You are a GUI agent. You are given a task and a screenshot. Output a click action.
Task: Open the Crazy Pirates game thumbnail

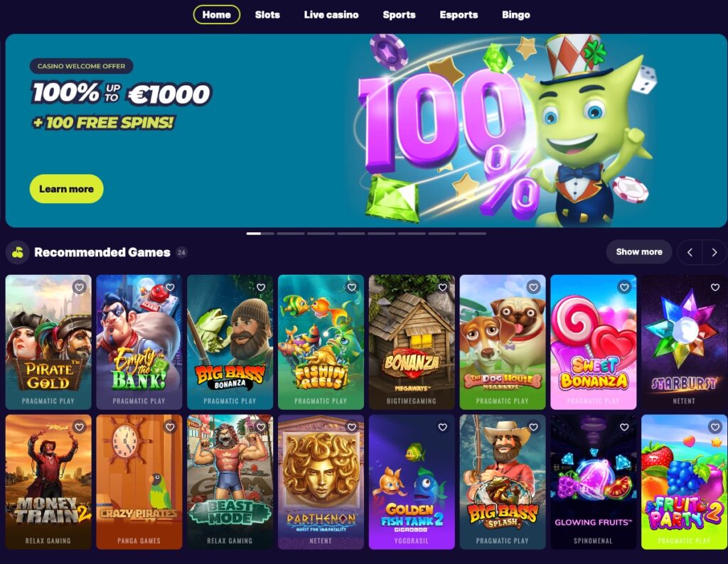[x=139, y=482]
